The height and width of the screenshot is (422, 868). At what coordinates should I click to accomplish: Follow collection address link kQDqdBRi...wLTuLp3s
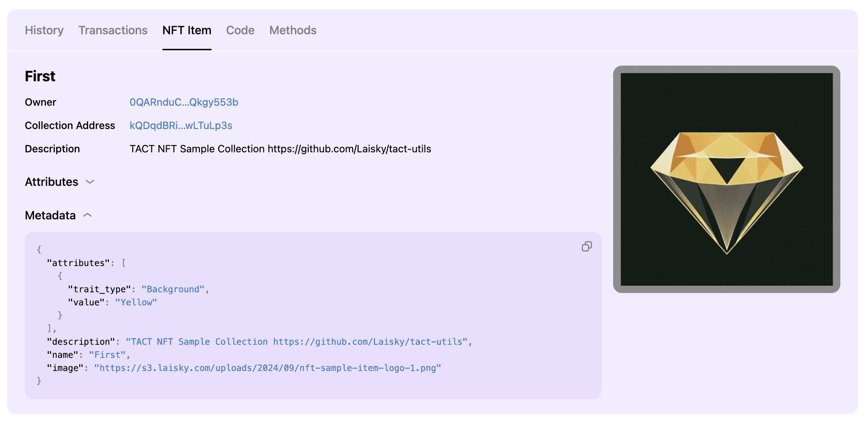click(181, 126)
